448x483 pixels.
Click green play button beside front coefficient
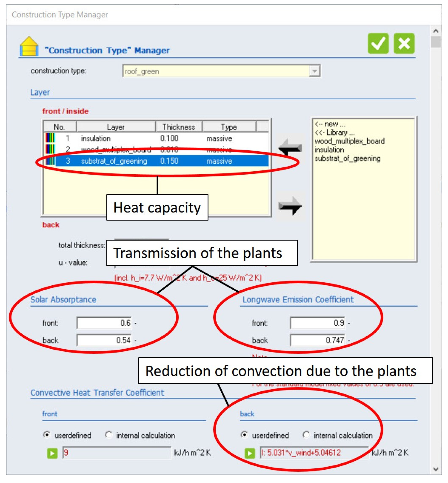point(52,453)
